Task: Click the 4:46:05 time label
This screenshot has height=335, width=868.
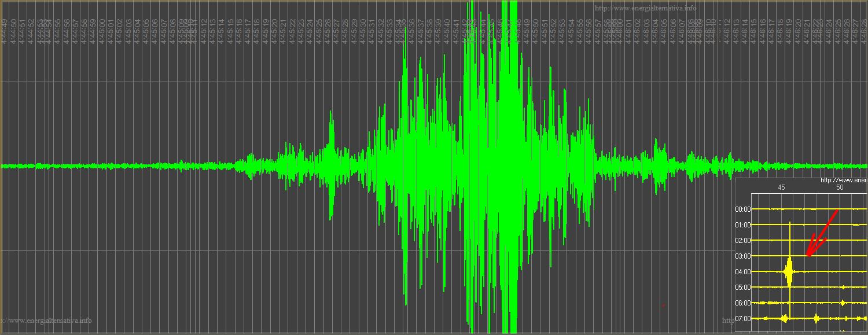Action: pos(664,31)
